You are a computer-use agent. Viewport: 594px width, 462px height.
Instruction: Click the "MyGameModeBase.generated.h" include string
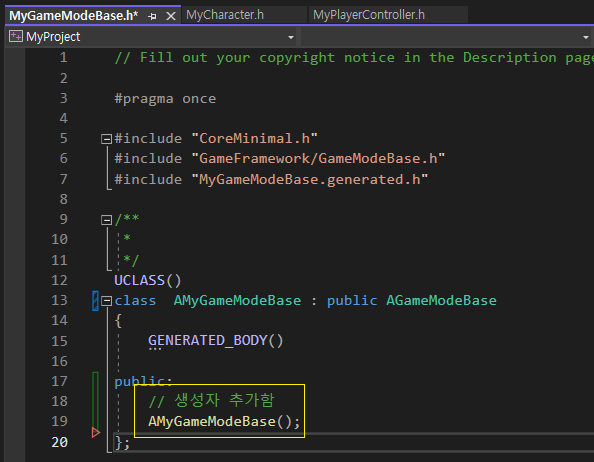point(310,179)
